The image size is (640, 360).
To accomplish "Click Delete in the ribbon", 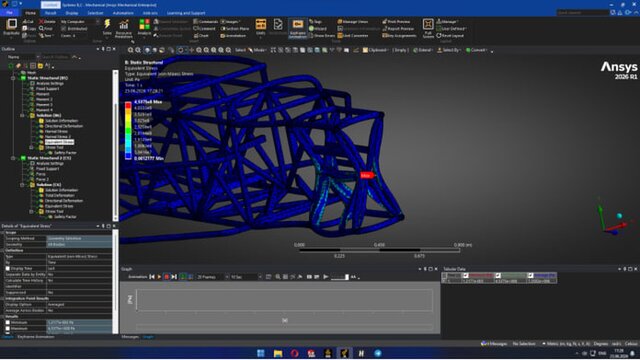I will [x=47, y=22].
